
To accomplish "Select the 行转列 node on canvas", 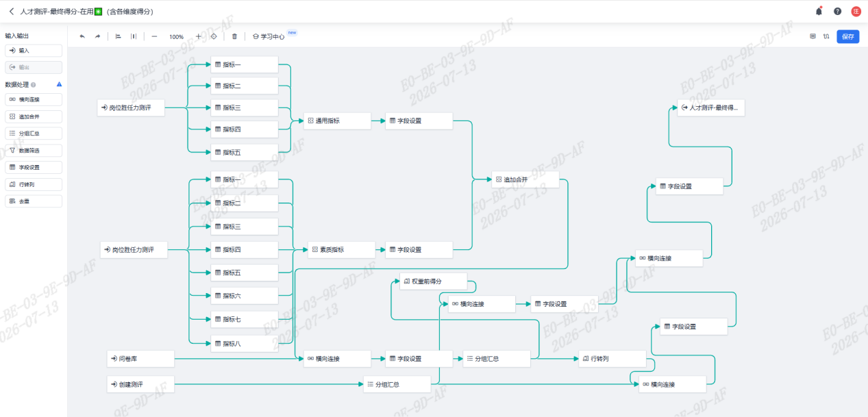I will click(x=612, y=358).
